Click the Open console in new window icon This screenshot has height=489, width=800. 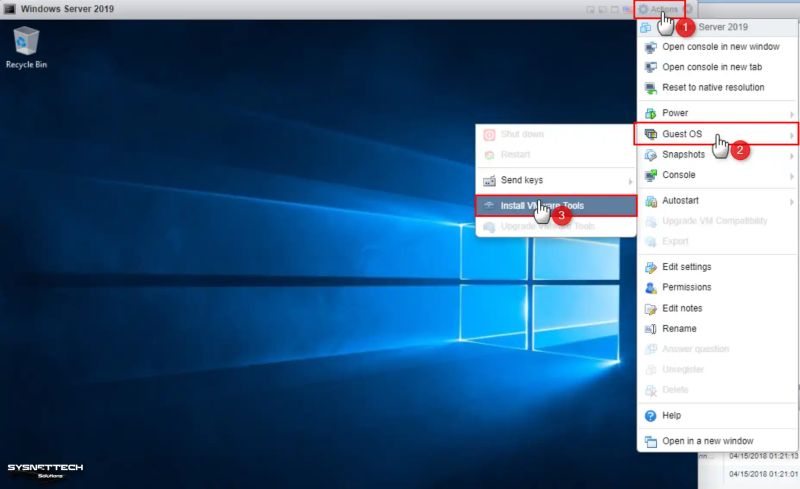[x=651, y=47]
